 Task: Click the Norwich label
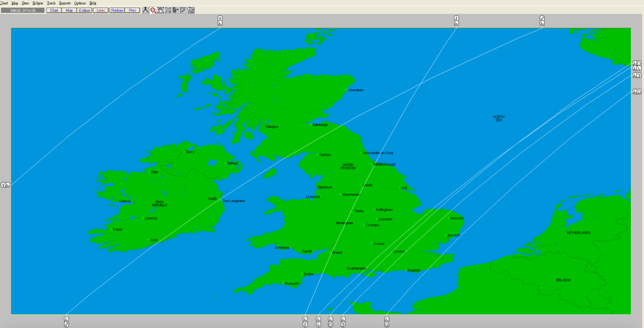(457, 218)
